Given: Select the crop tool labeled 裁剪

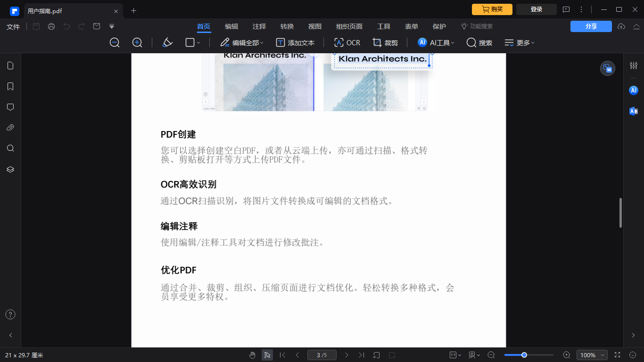Looking at the screenshot, I should pyautogui.click(x=386, y=42).
